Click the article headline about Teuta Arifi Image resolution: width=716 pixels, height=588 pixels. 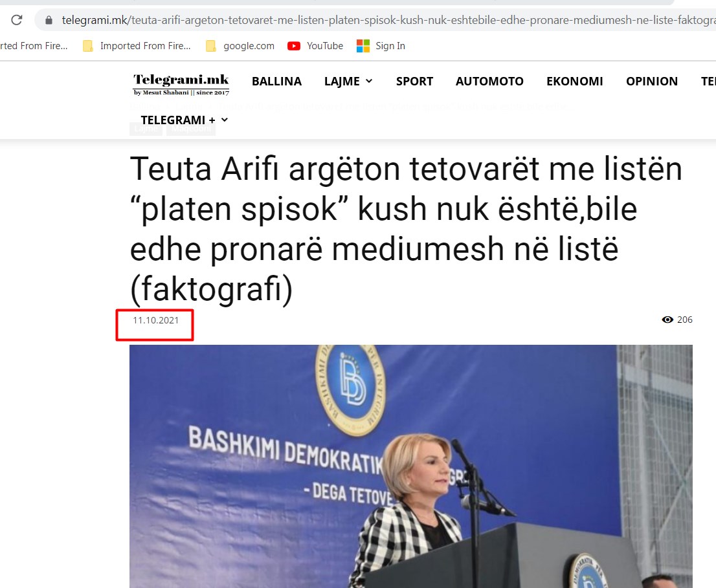coord(406,229)
